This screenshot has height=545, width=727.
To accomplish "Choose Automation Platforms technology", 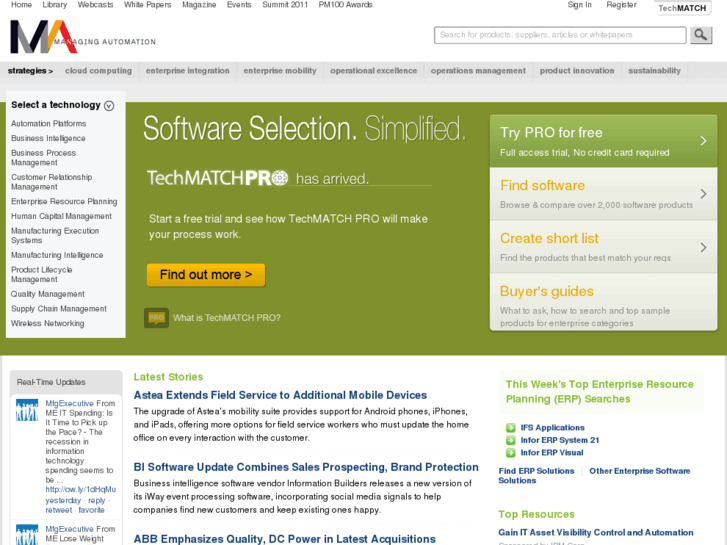I will pyautogui.click(x=49, y=124).
